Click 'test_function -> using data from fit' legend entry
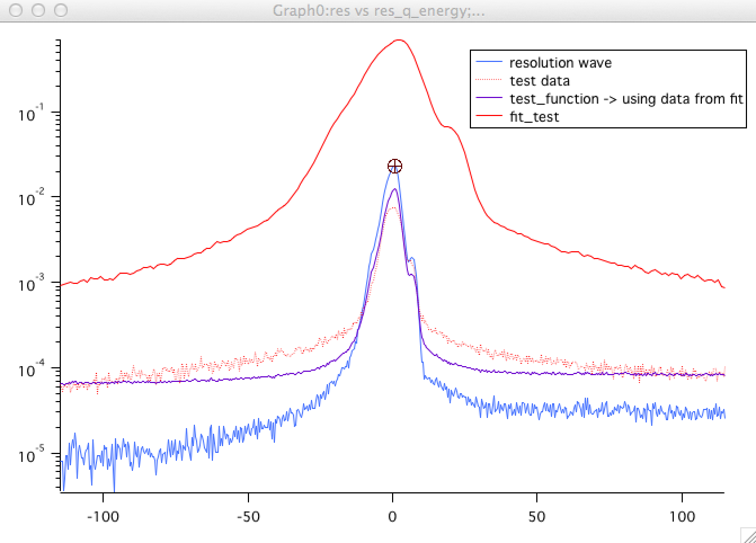Viewport: 756px width, 543px height. (626, 99)
